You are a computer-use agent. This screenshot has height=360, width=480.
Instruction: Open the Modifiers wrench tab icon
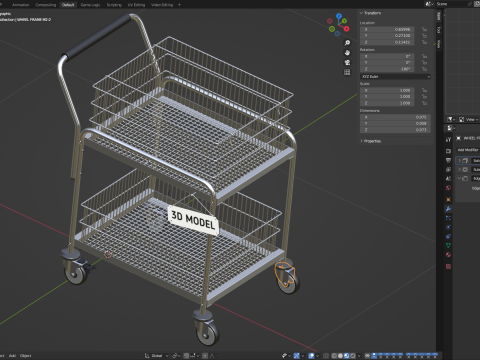(448, 209)
